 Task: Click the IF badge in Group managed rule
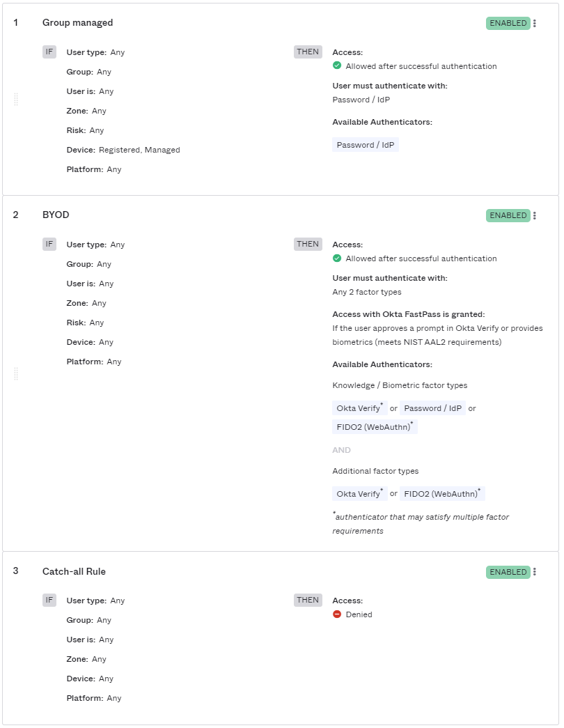(x=49, y=52)
